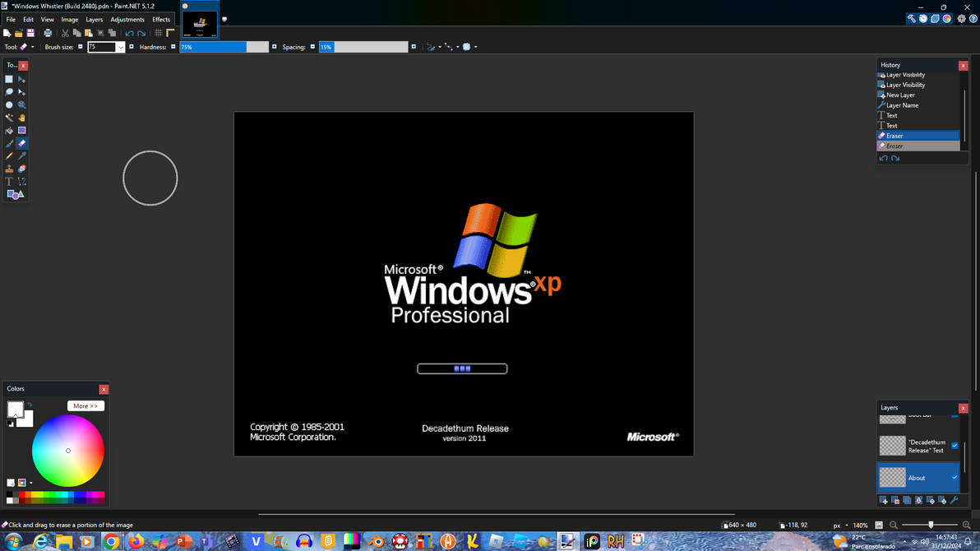Viewport: 980px width, 551px height.
Task: Select the Rectangle Select tool
Action: coord(9,80)
